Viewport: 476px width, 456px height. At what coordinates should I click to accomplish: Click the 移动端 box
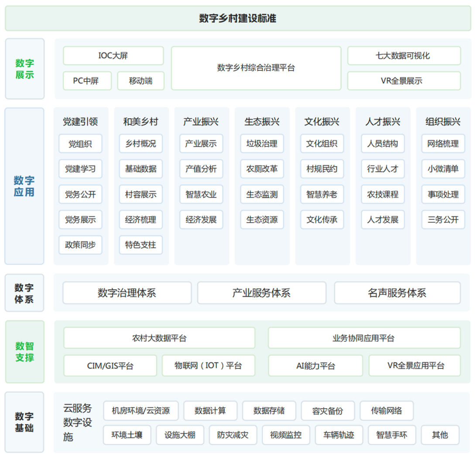140,81
